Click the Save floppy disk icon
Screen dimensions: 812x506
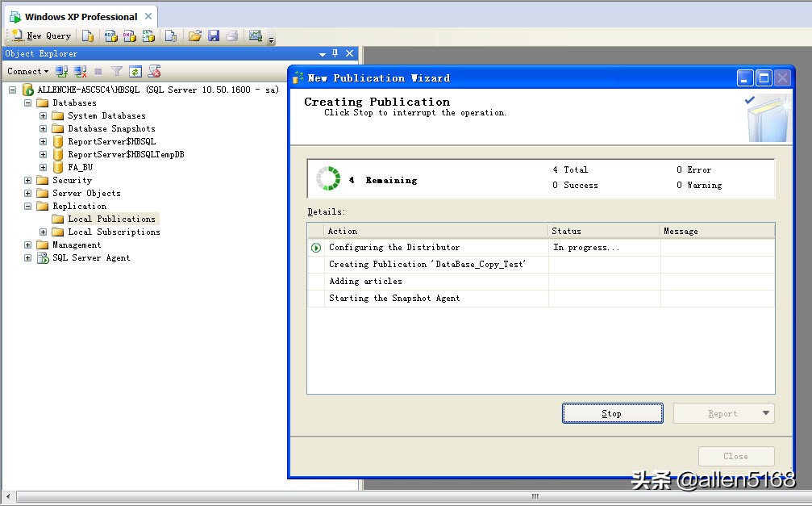tap(214, 36)
